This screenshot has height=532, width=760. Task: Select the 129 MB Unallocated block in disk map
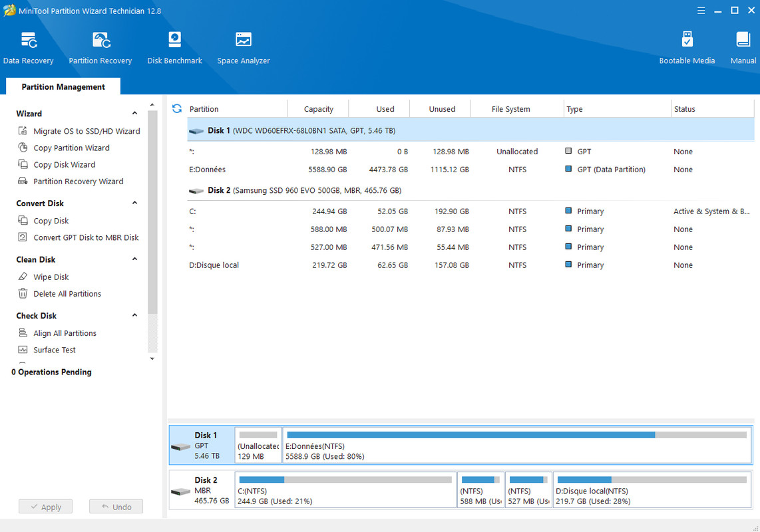click(258, 446)
